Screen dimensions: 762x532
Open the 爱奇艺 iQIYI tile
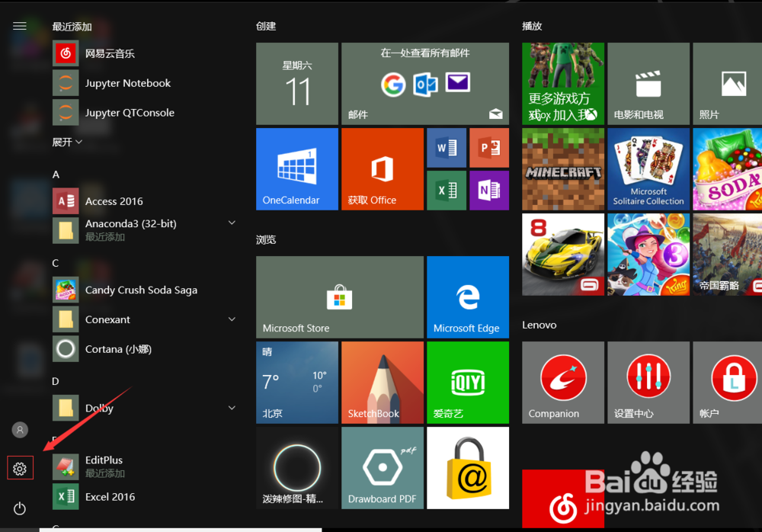click(x=468, y=382)
